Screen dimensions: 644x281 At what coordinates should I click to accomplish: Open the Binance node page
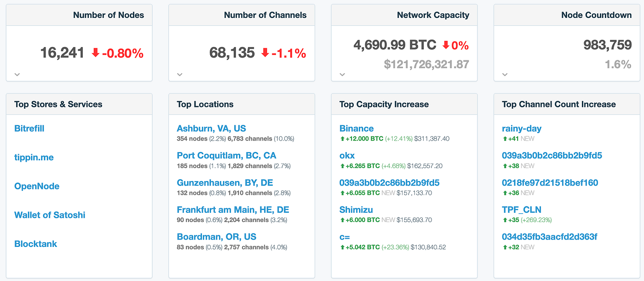[x=356, y=128]
